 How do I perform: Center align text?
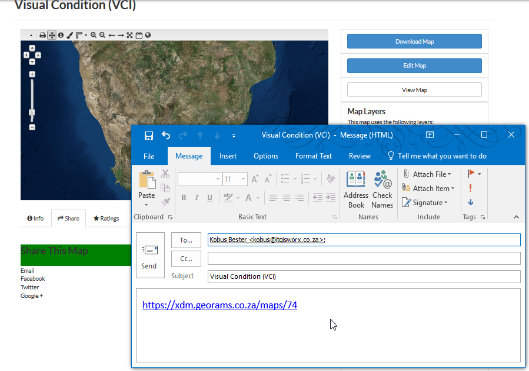pyautogui.click(x=286, y=198)
